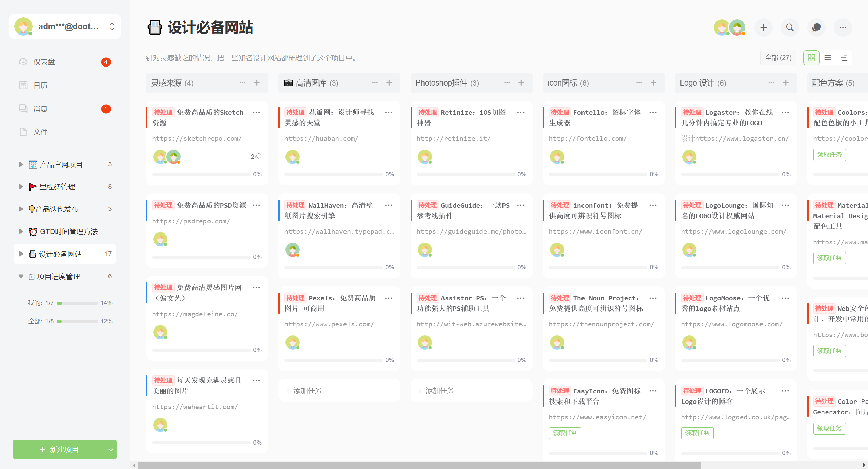Open header more options ellipsis
Image resolution: width=868 pixels, height=469 pixels.
[x=843, y=27]
